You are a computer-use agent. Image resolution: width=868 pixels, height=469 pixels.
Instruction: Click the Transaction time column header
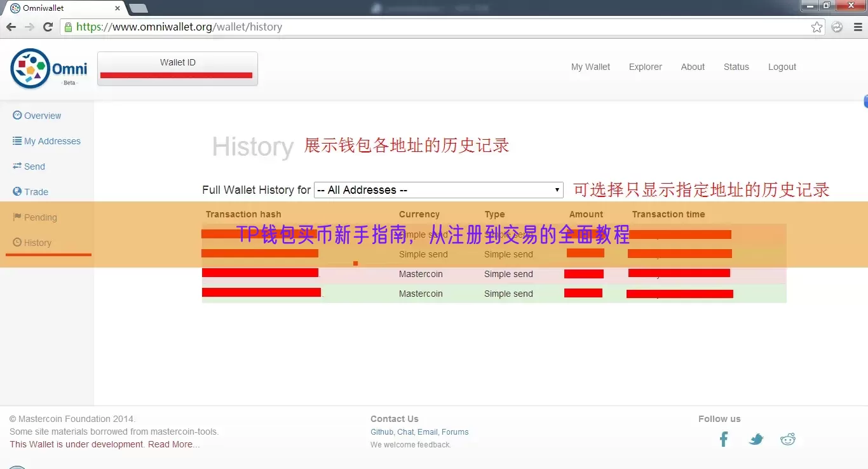(668, 214)
